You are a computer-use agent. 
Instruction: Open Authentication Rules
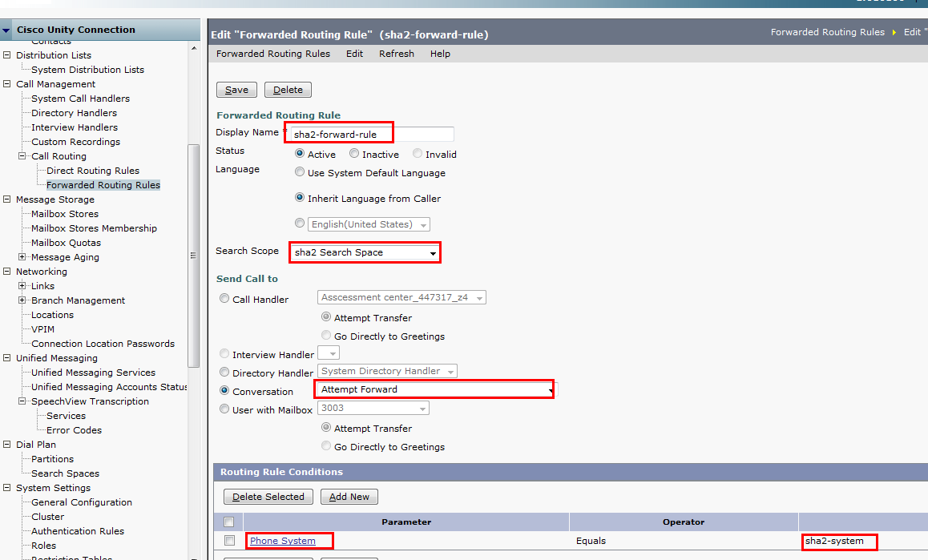[x=78, y=532]
